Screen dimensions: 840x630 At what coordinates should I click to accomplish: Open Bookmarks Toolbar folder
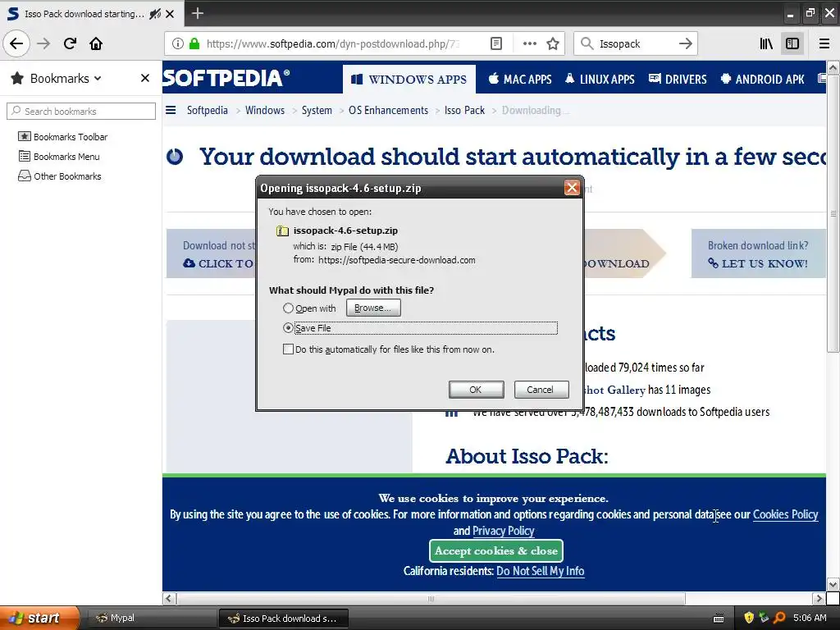(62, 137)
